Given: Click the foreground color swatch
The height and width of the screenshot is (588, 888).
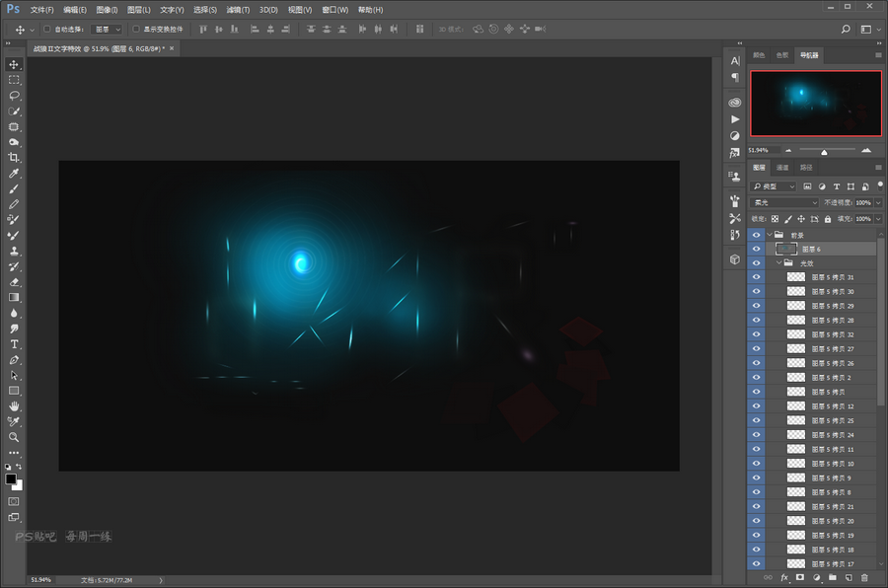Looking at the screenshot, I should click(x=11, y=478).
